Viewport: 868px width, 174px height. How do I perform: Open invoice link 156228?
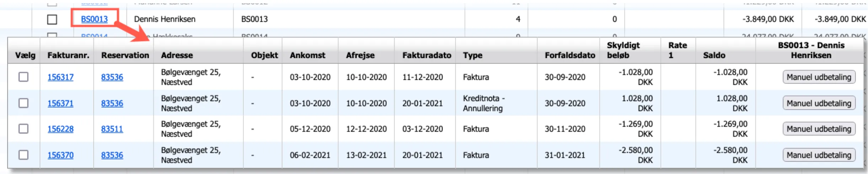[x=60, y=129]
